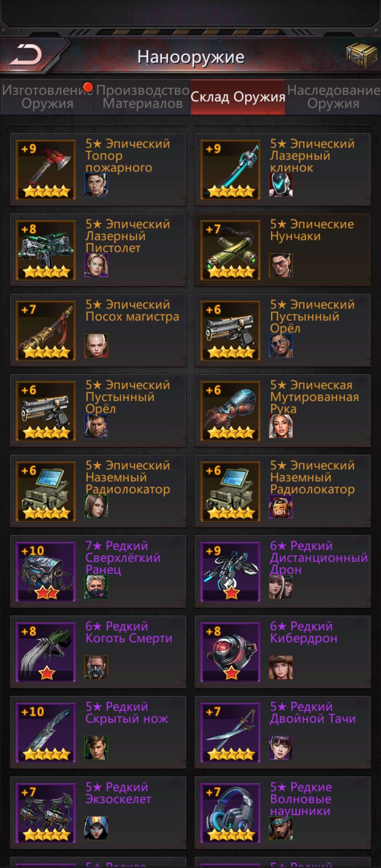Choose the Кибердрон weapon icon
Image resolution: width=381 pixels, height=868 pixels.
230,652
